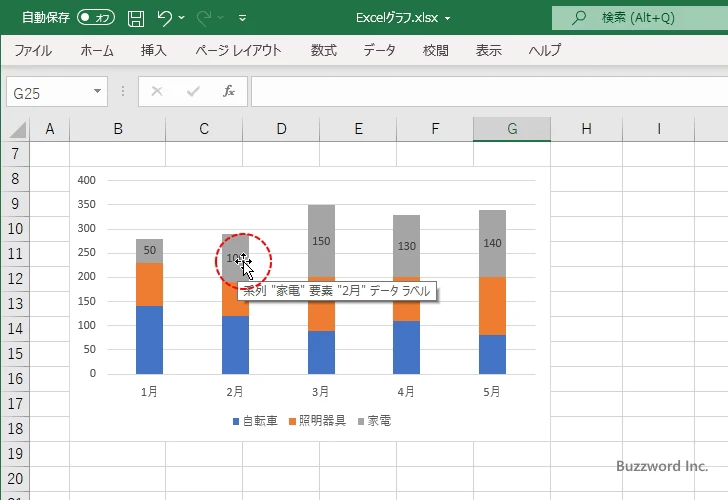
Task: Click the formula bar resize dots handle
Action: [123, 91]
